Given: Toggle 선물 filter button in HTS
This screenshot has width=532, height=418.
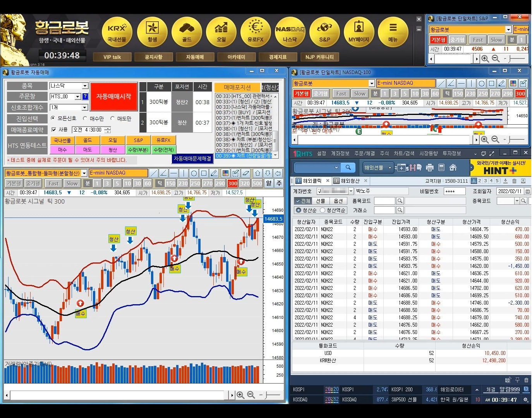Looking at the screenshot, I should pyautogui.click(x=320, y=201).
